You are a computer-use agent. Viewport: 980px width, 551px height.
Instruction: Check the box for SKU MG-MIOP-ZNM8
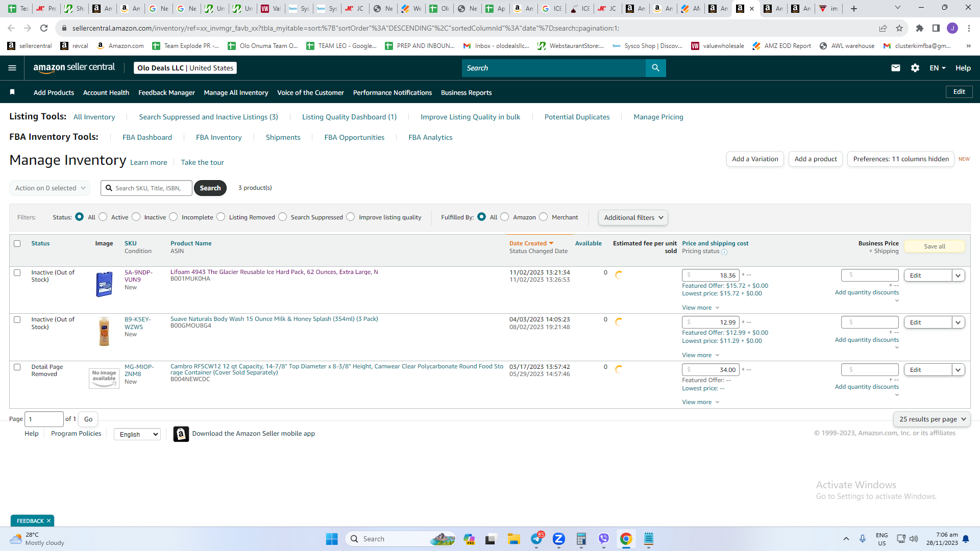point(17,367)
